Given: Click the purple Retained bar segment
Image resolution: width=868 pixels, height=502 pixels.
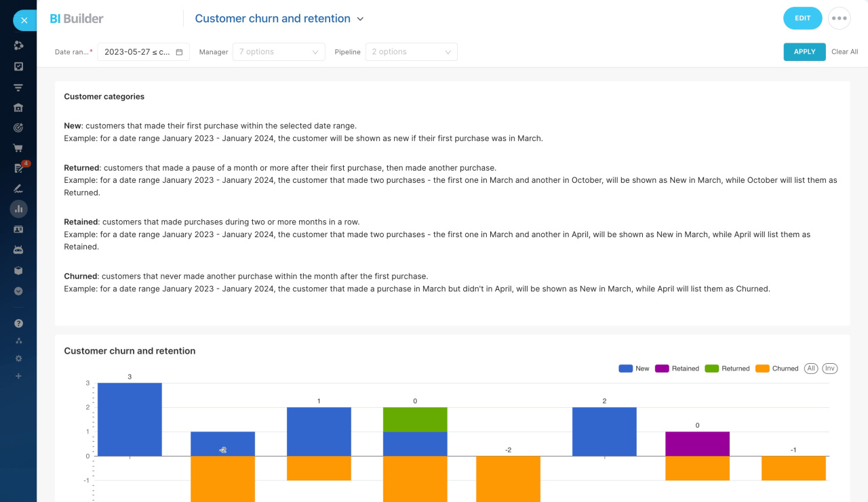Looking at the screenshot, I should [x=697, y=444].
